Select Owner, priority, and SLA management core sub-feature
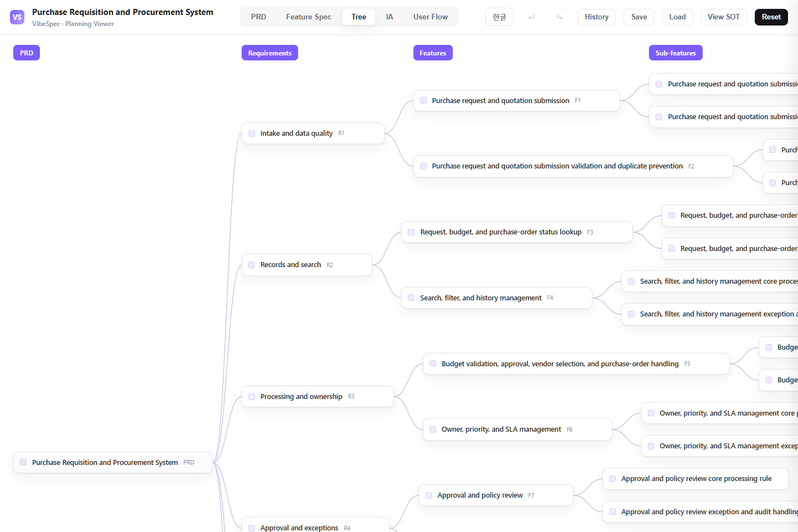798x532 pixels. 719,413
